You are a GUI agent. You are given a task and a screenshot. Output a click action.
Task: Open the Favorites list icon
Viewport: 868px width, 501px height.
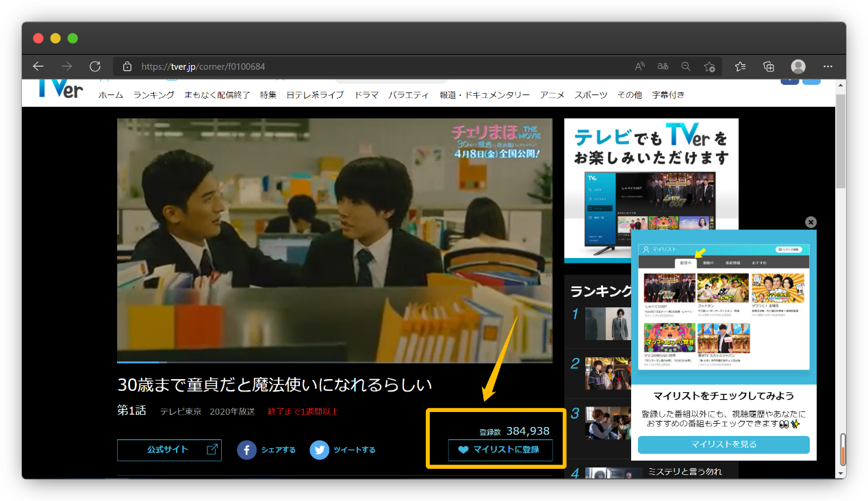point(741,66)
